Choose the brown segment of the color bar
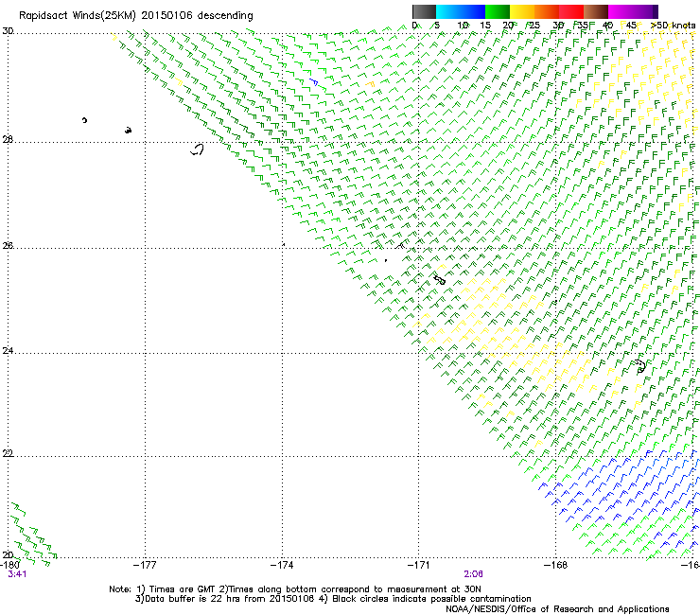The height and width of the screenshot is (615, 700). (x=596, y=11)
